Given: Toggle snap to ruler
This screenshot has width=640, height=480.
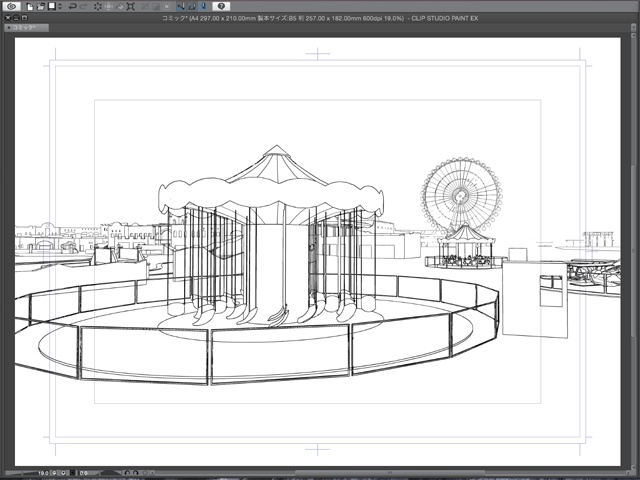Looking at the screenshot, I should point(181,7).
